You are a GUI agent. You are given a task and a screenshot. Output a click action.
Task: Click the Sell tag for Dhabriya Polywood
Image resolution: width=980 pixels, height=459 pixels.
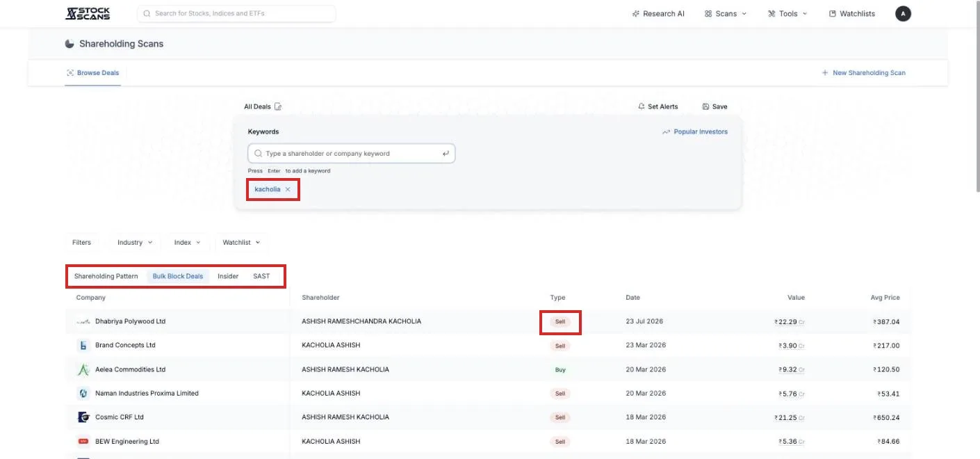pos(560,321)
